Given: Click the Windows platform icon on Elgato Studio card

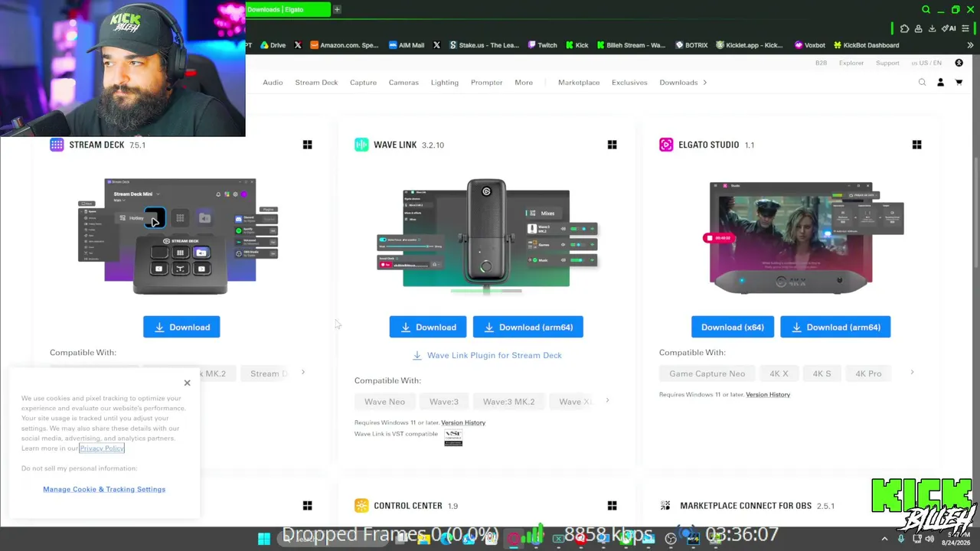Looking at the screenshot, I should point(916,145).
